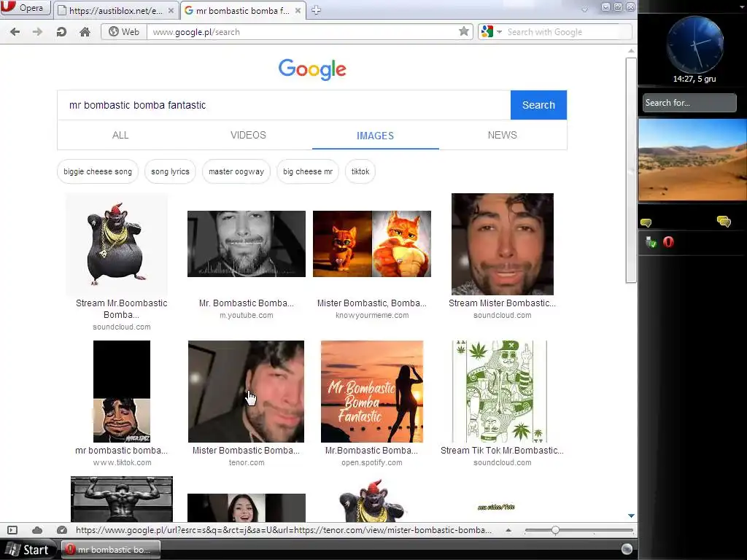The image size is (747, 560).
Task: Close the austiblox.net tab
Action: tap(171, 10)
